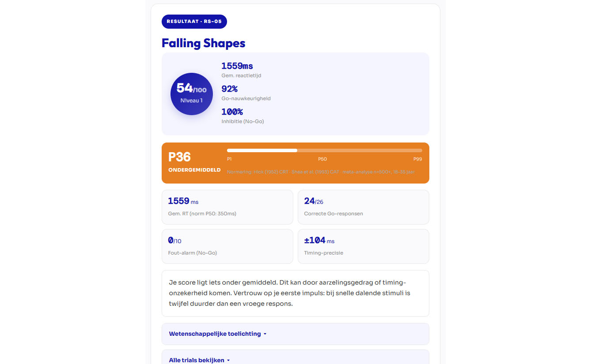Click the Timing-precisie ±104 ms card
The height and width of the screenshot is (364, 591).
[363, 246]
